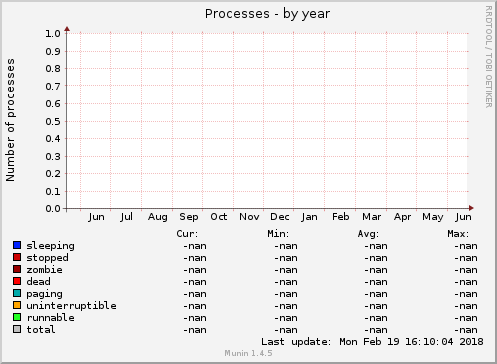Click the runnable row Min '-nan' value
497x364 pixels.
pyautogui.click(x=286, y=318)
